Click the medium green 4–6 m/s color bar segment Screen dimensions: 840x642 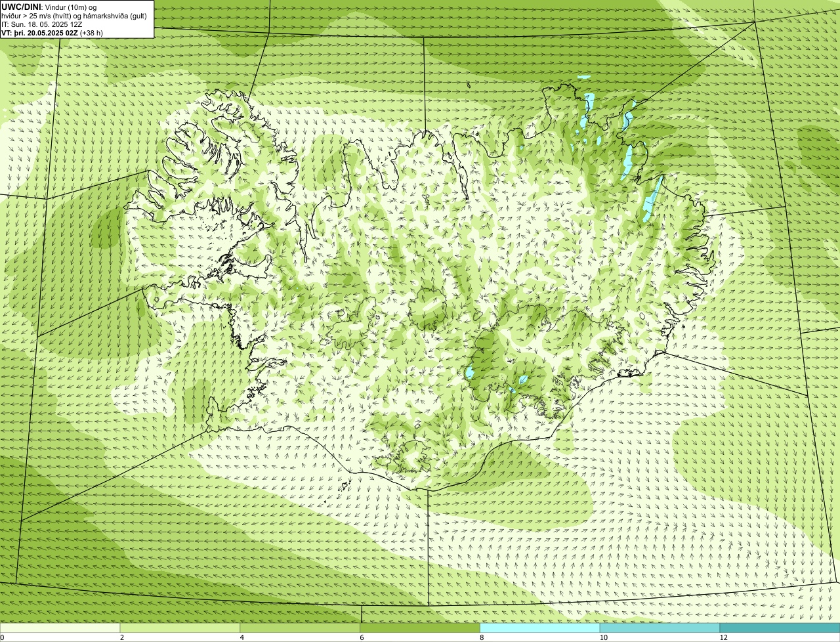pos(301,628)
